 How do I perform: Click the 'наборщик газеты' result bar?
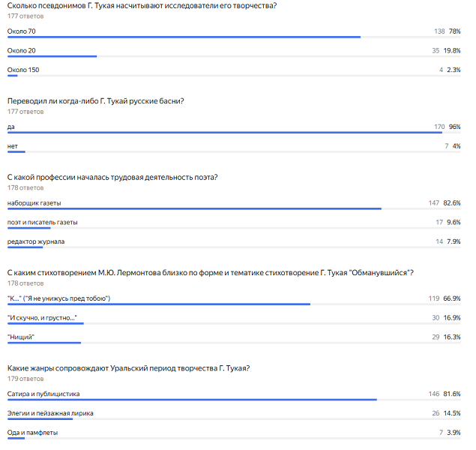pyautogui.click(x=193, y=208)
